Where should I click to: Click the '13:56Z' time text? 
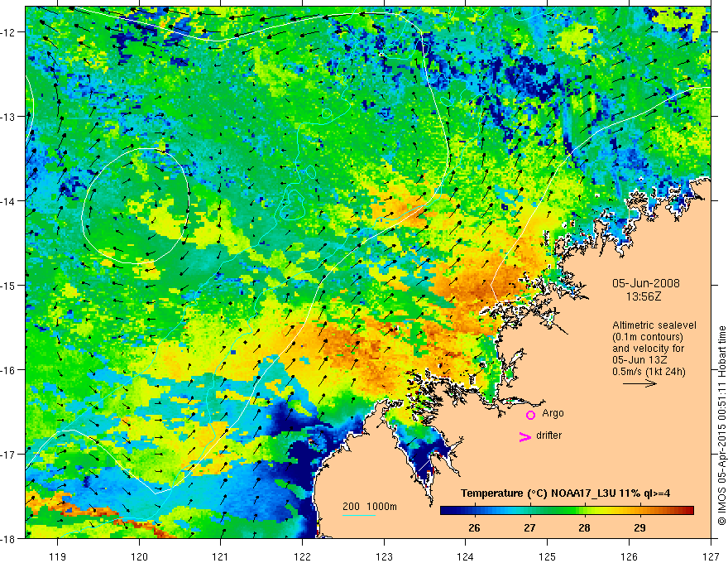click(643, 296)
